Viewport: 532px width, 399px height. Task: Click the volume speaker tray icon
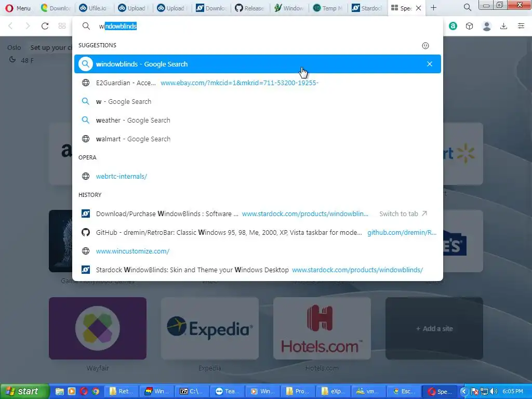(494, 391)
